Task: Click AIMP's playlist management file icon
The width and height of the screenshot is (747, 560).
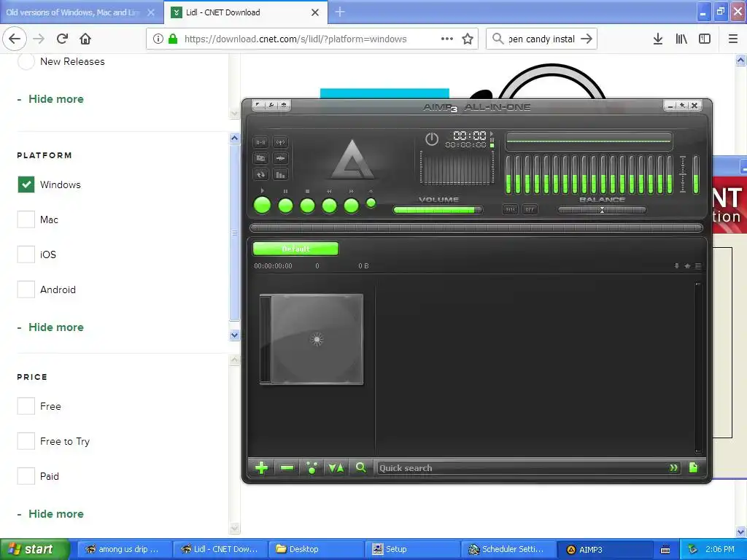Action: (x=693, y=467)
